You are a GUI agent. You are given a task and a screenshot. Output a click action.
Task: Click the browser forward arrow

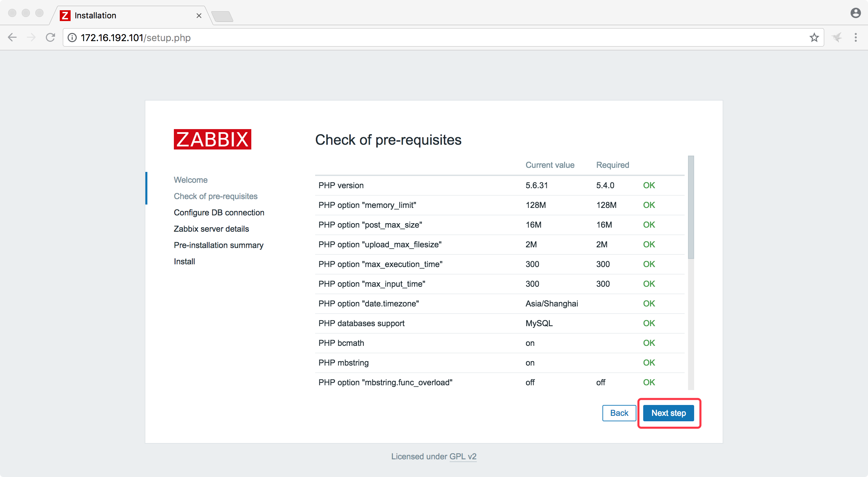click(31, 37)
